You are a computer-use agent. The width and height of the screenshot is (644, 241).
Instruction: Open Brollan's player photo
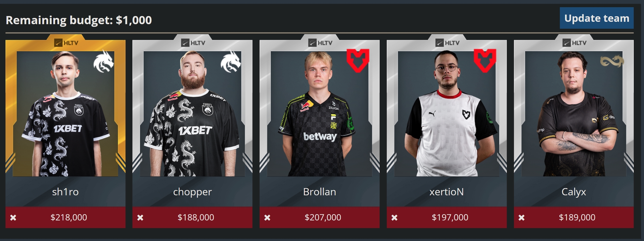[x=320, y=114]
